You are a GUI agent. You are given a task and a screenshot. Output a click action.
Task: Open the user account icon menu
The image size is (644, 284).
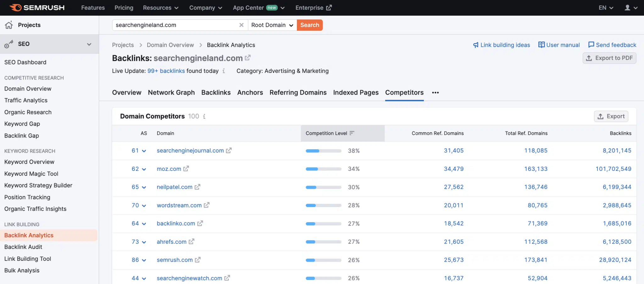(x=631, y=8)
